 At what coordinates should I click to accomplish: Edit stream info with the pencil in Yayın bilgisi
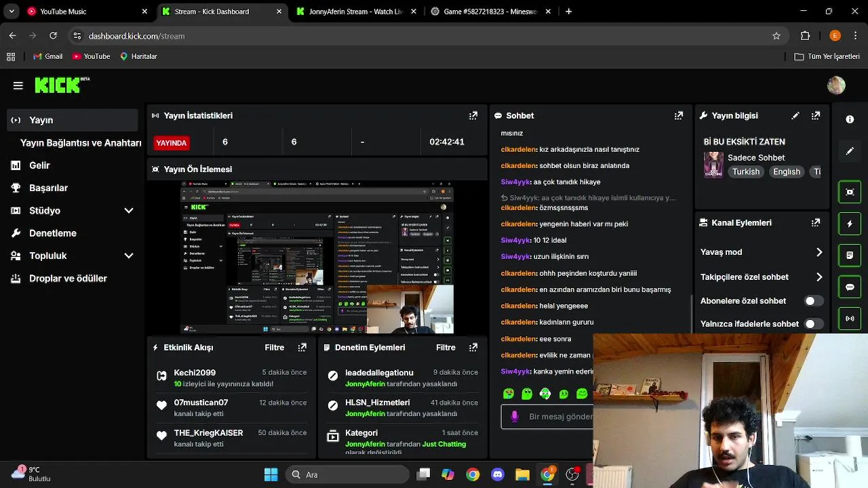click(795, 116)
